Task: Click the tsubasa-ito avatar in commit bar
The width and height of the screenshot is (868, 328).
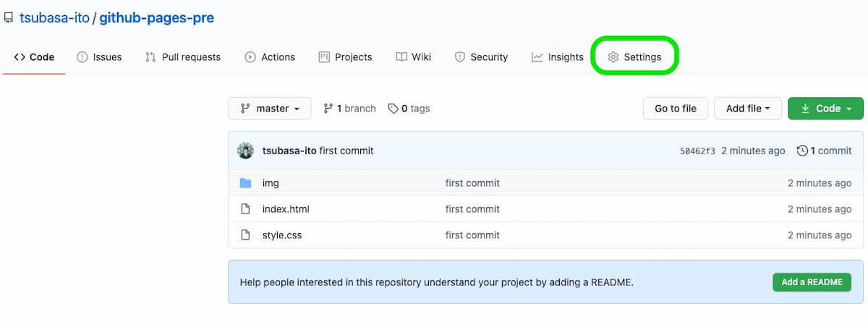Action: click(246, 151)
